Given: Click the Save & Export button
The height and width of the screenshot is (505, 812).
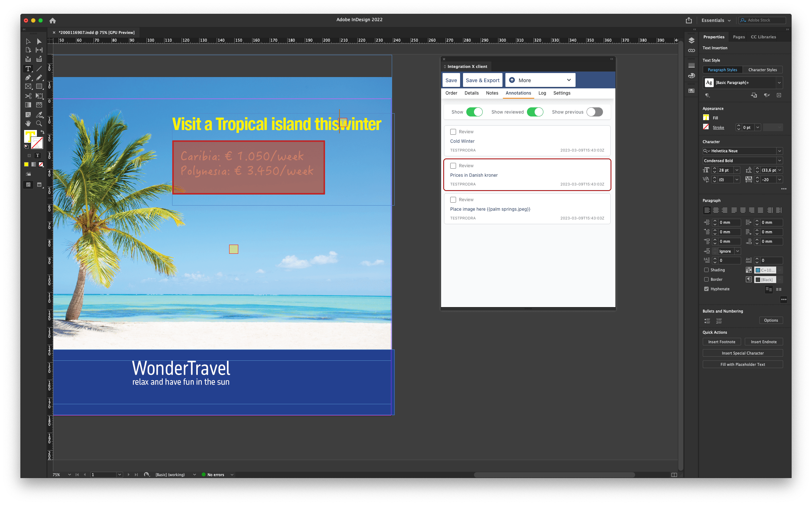Looking at the screenshot, I should tap(482, 80).
